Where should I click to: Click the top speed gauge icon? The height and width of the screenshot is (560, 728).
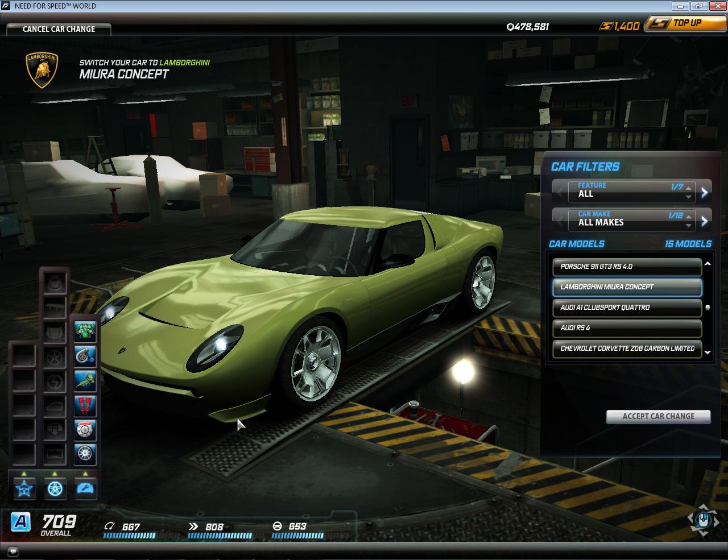[x=110, y=526]
